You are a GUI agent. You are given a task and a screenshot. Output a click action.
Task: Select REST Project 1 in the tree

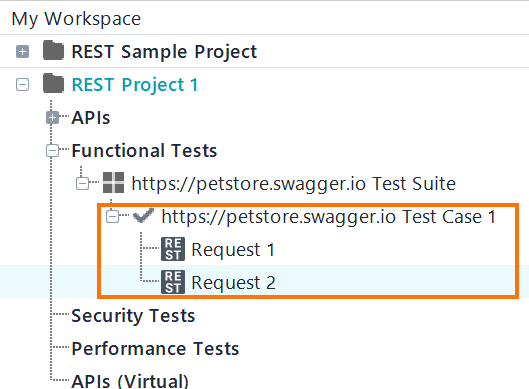click(135, 85)
